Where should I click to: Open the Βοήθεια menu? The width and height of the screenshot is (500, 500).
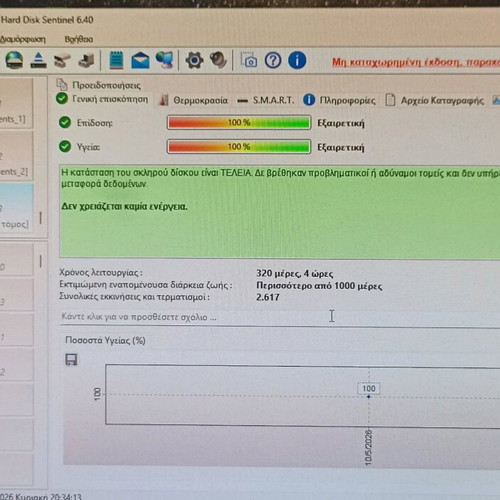[79, 39]
